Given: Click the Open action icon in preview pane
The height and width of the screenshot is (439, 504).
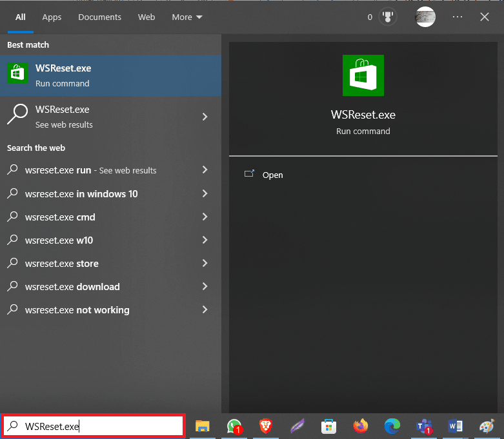Looking at the screenshot, I should click(249, 174).
